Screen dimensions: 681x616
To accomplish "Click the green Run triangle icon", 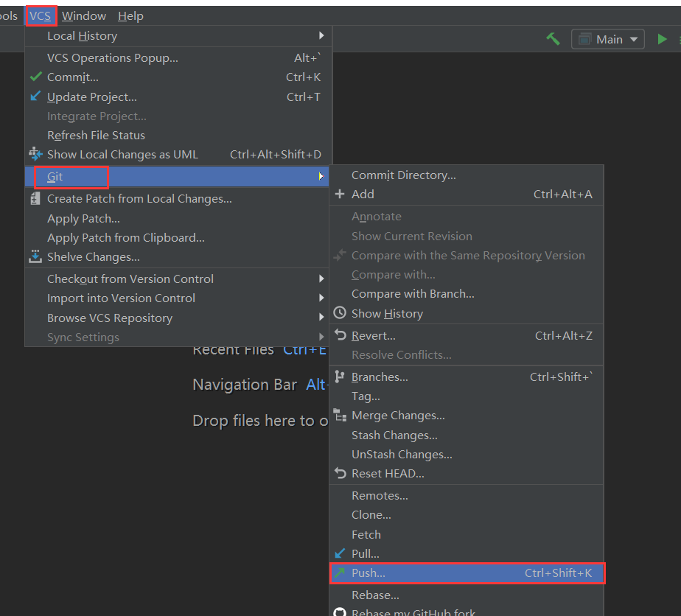I will coord(662,39).
